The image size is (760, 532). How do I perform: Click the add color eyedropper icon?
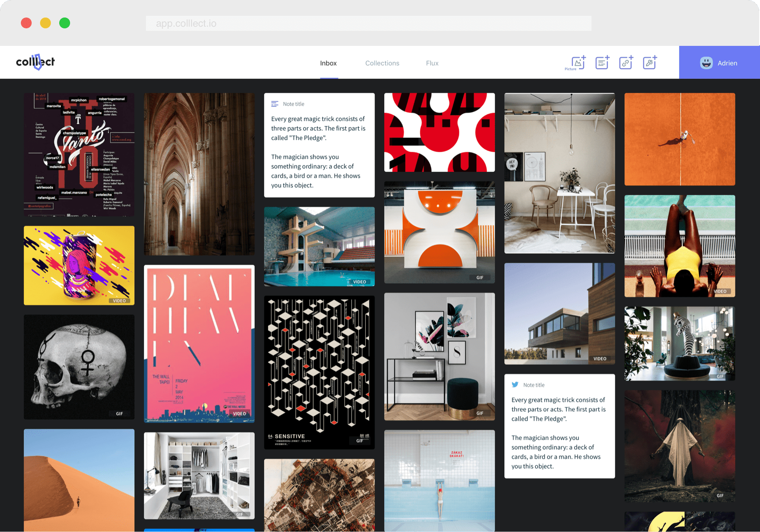click(x=649, y=63)
